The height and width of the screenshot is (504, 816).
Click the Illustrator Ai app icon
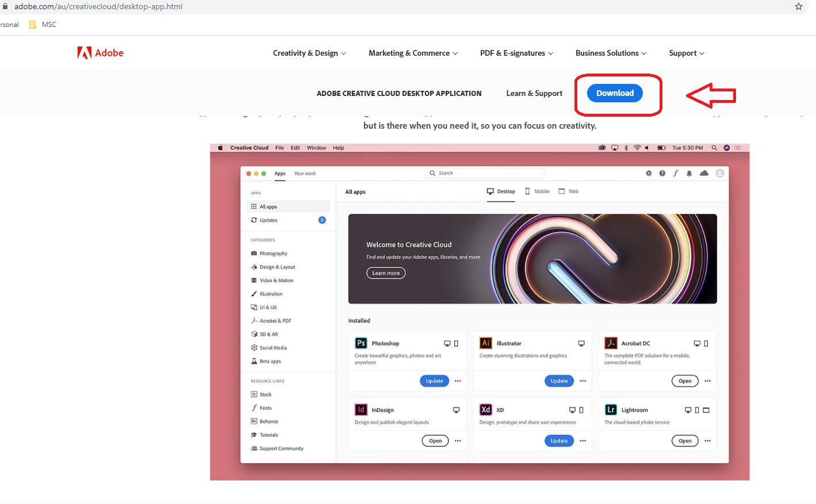point(486,343)
